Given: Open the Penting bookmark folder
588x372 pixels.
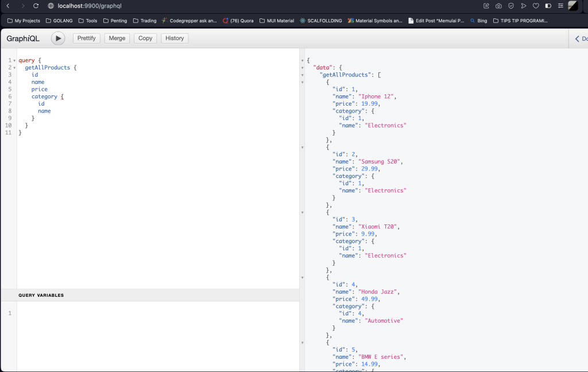Looking at the screenshot, I should click(x=115, y=21).
